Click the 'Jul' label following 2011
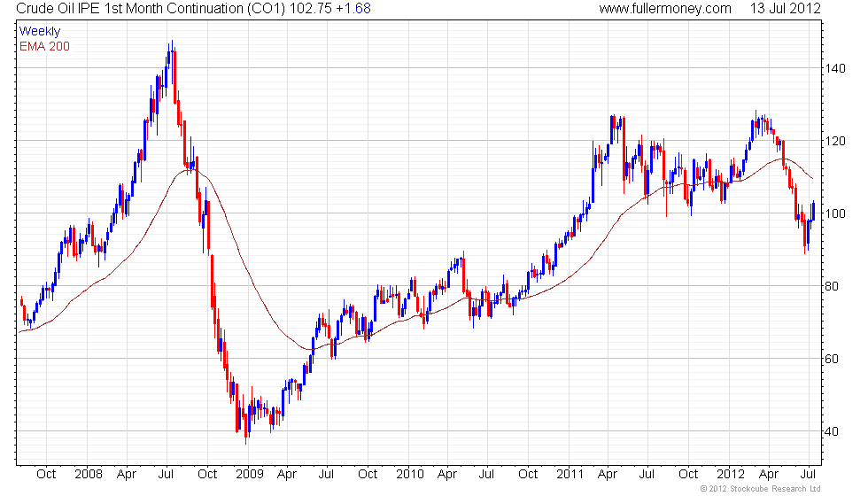 click(647, 474)
